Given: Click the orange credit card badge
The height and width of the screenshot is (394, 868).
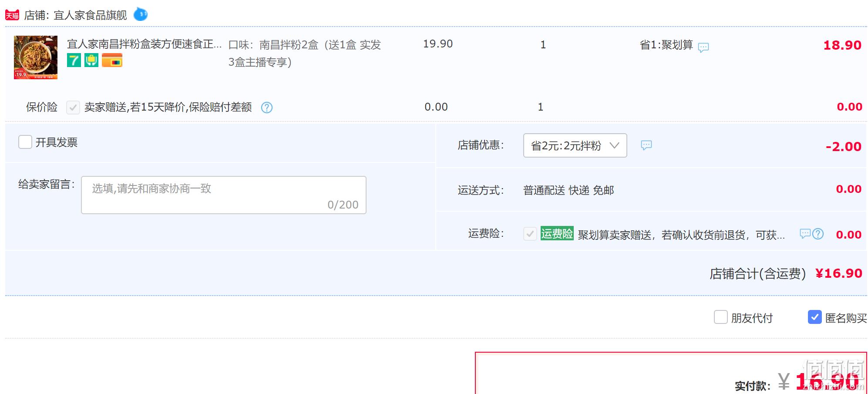Looking at the screenshot, I should pyautogui.click(x=112, y=60).
